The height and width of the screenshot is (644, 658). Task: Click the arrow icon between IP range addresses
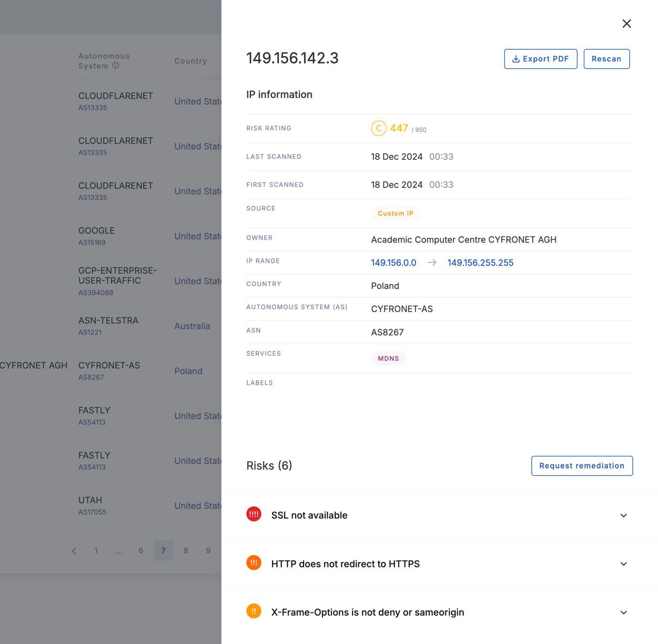click(x=432, y=263)
